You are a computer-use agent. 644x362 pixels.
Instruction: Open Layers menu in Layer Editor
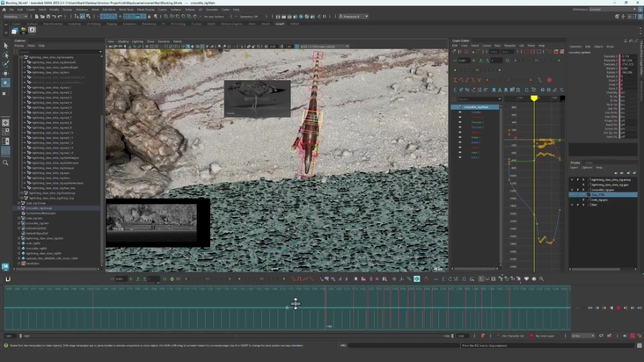tap(574, 167)
